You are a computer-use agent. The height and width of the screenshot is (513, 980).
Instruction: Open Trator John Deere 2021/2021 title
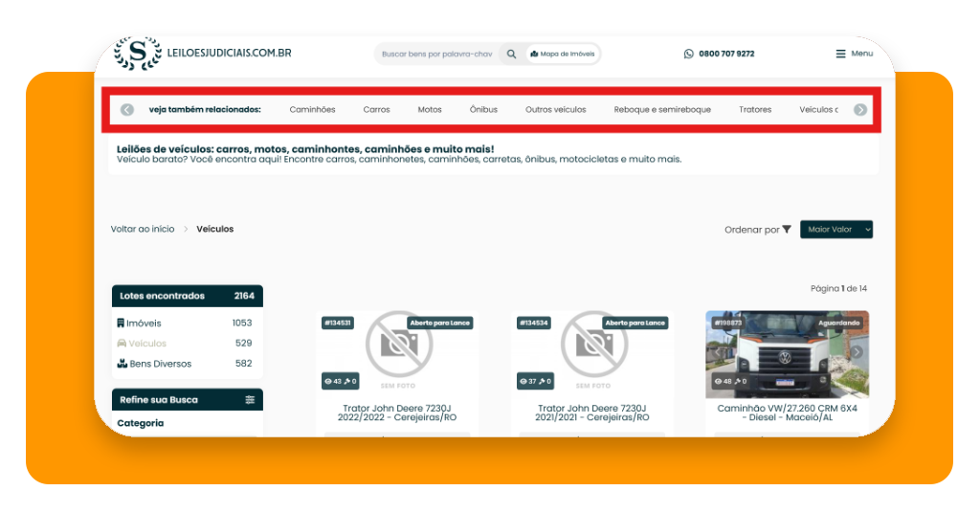[x=591, y=413]
